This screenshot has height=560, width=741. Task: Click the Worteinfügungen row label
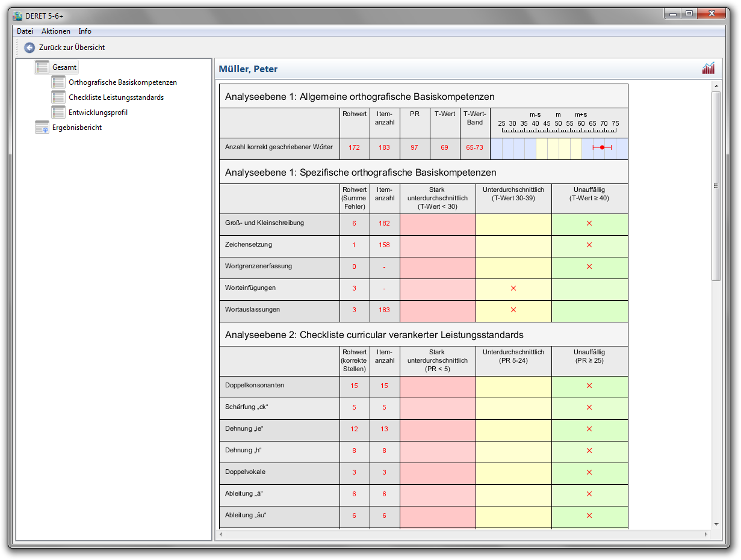pos(250,288)
